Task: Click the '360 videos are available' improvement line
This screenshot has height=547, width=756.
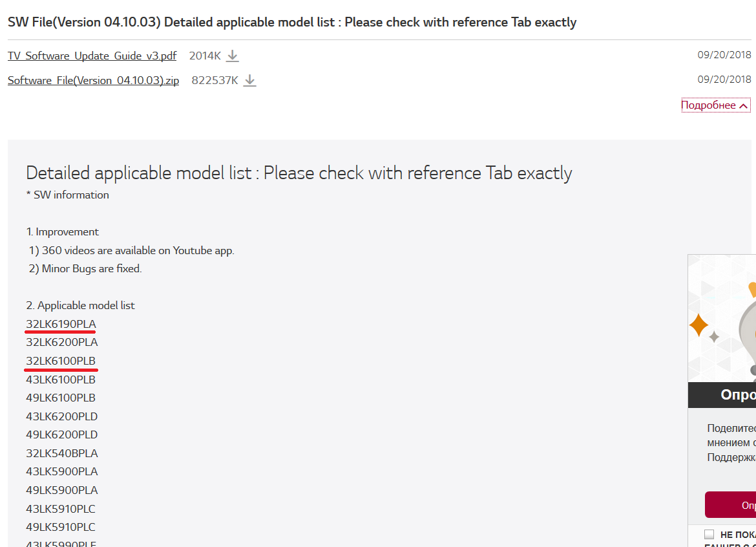Action: [x=138, y=250]
